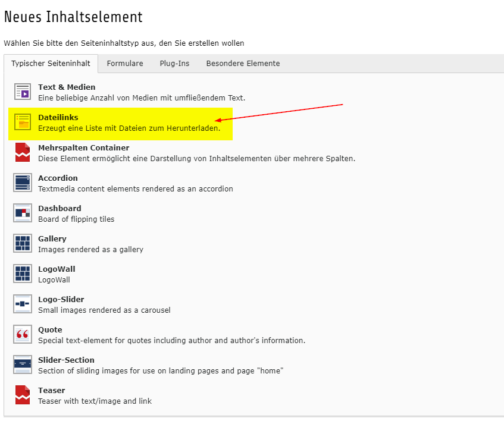Click the Slider-Section icon
504x443 pixels.
coord(23,365)
